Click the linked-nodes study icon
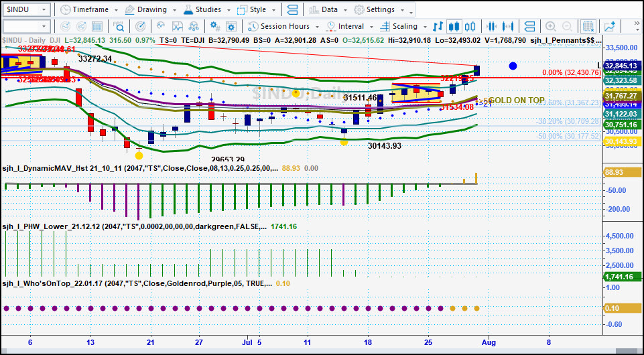644x355 pixels. click(x=194, y=27)
